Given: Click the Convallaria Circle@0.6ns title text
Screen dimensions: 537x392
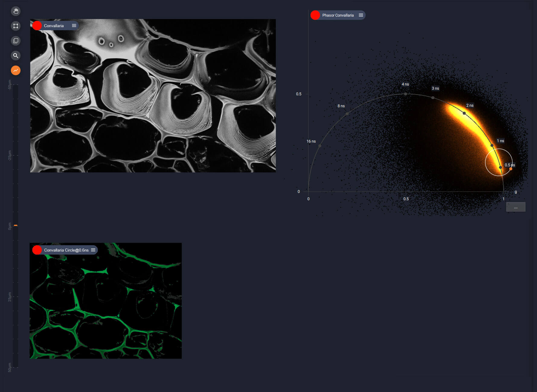Looking at the screenshot, I should click(66, 250).
